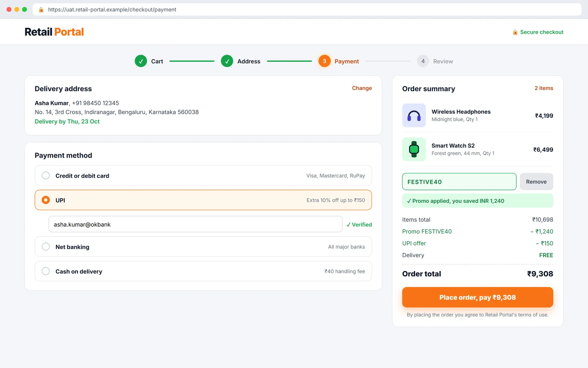Click the FREE delivery value
The image size is (588, 368).
point(546,255)
